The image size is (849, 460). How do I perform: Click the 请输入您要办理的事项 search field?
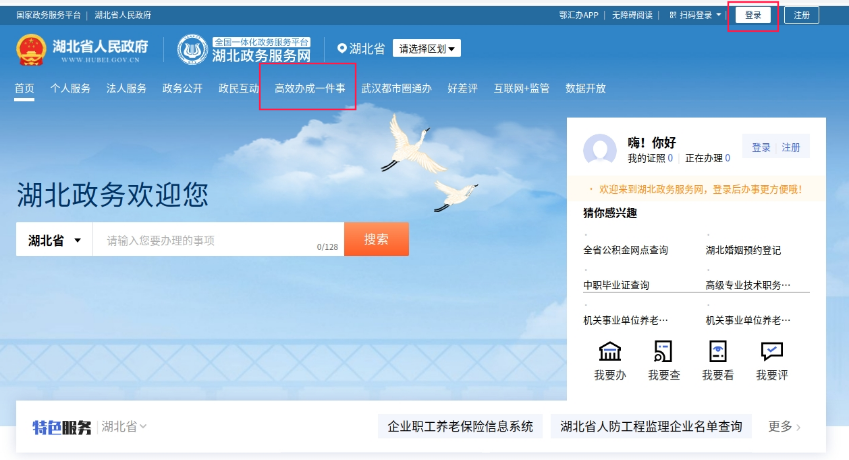[x=218, y=240]
